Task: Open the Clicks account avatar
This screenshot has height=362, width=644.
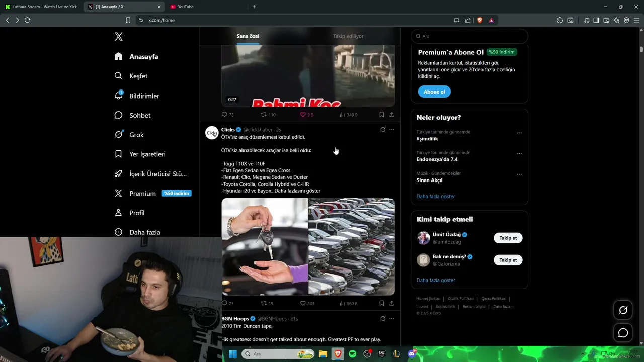Action: point(212,133)
